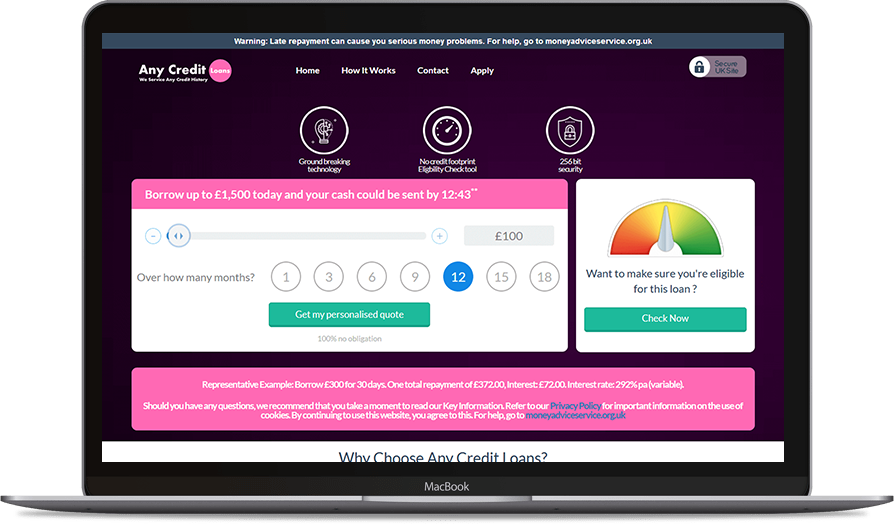Click the Check Now button

tap(665, 319)
